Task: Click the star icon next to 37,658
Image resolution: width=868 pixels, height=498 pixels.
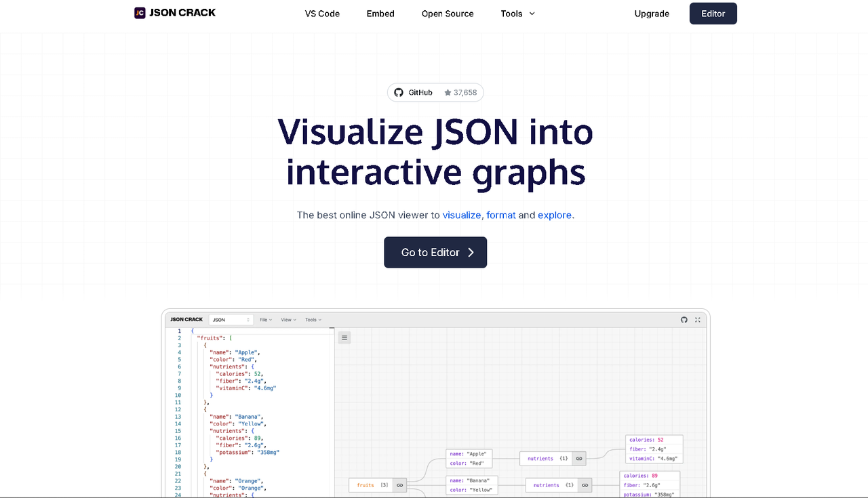Action: 448,92
